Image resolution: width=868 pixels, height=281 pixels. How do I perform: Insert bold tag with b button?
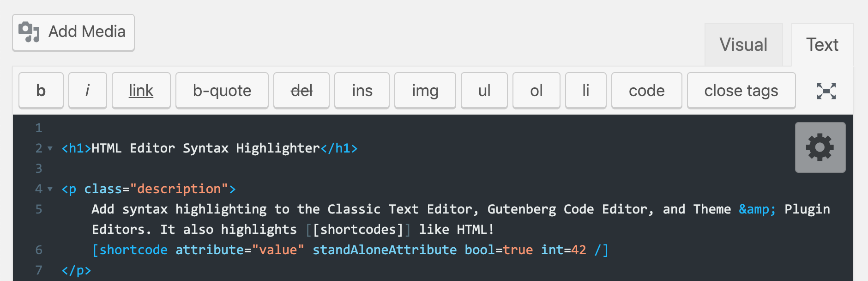click(41, 91)
